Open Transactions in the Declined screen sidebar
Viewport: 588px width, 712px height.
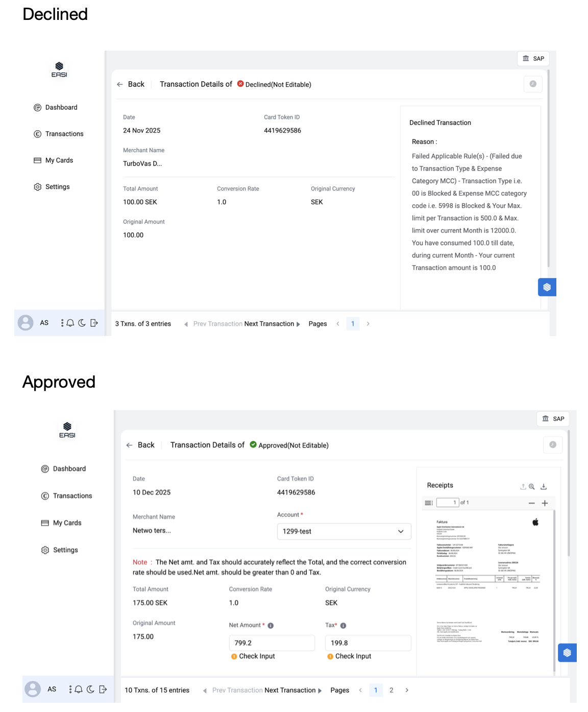pyautogui.click(x=64, y=134)
